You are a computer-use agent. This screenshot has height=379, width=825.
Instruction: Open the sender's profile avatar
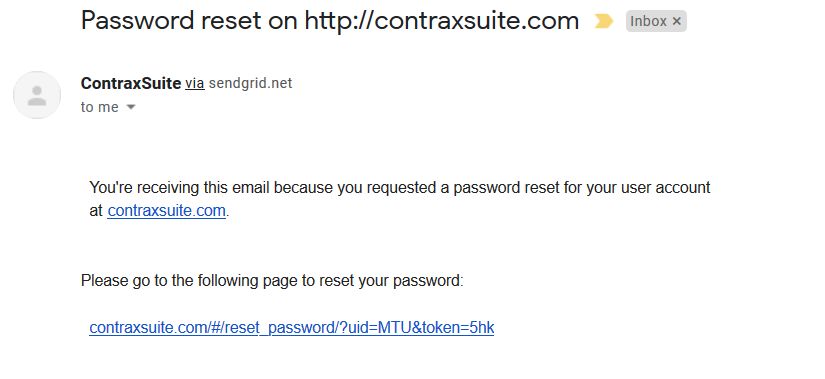tap(37, 95)
